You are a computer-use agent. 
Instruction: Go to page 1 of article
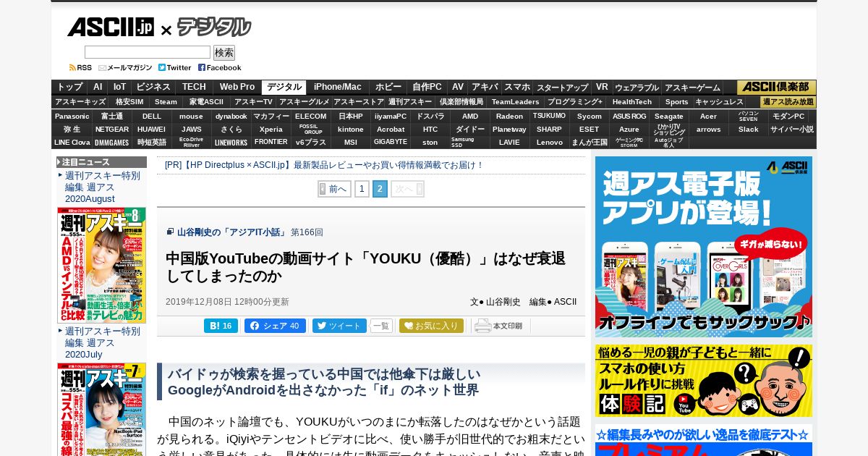[x=362, y=189]
